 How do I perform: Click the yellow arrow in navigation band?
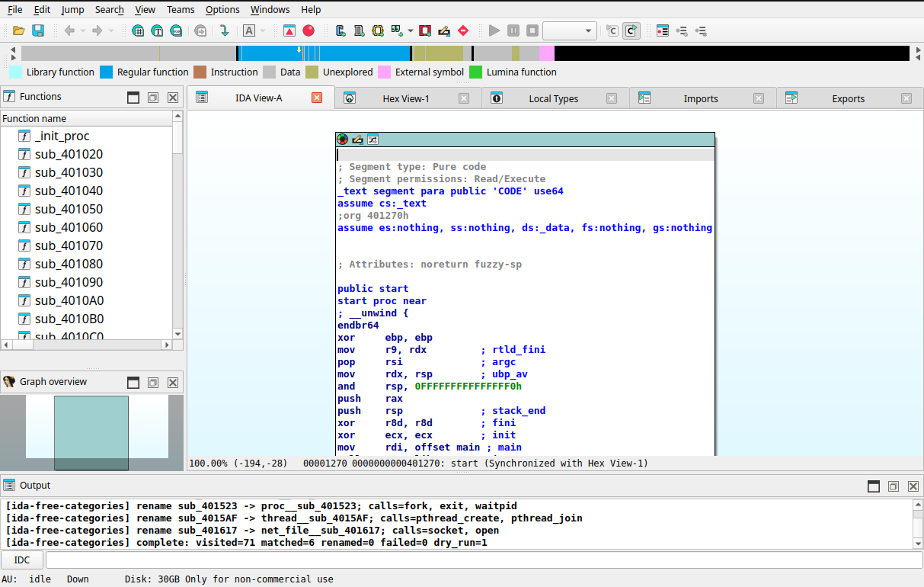[x=299, y=50]
